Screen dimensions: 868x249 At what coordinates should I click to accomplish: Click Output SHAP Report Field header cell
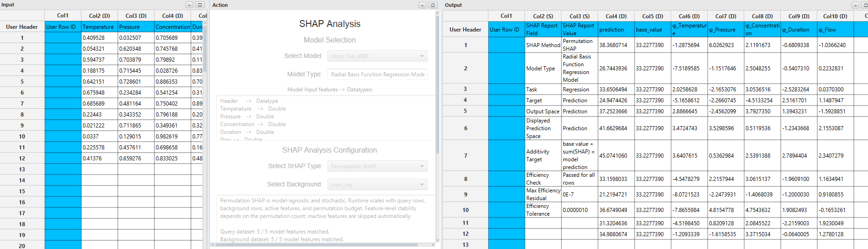click(543, 29)
